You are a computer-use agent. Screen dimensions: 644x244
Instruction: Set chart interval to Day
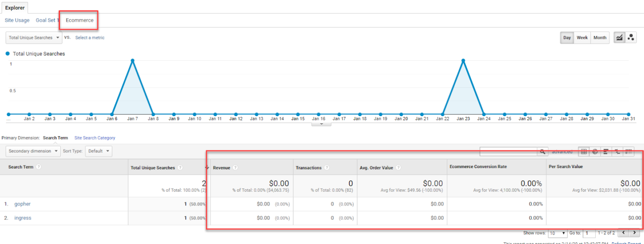pyautogui.click(x=567, y=38)
